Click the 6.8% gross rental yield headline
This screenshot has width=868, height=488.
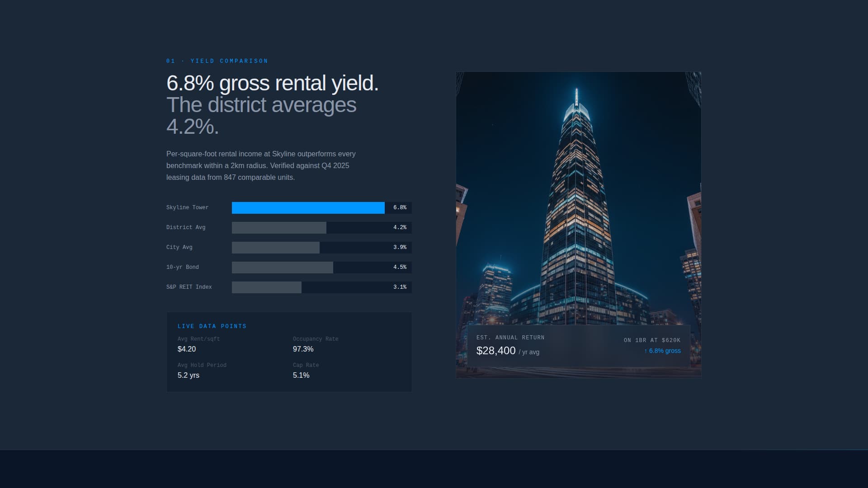coord(273,84)
